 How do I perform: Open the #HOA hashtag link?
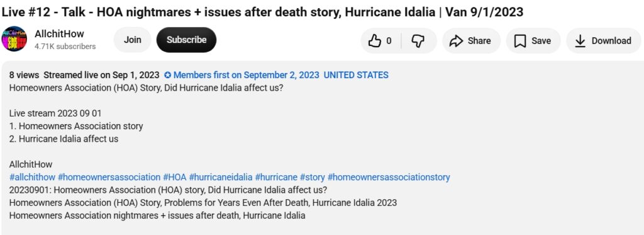tap(175, 178)
